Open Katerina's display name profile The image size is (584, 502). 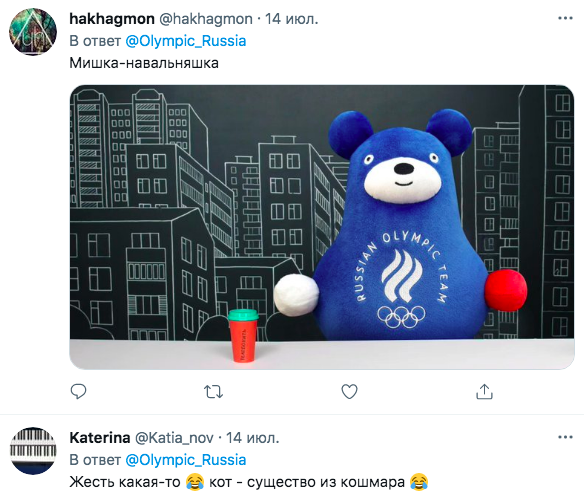click(x=100, y=438)
